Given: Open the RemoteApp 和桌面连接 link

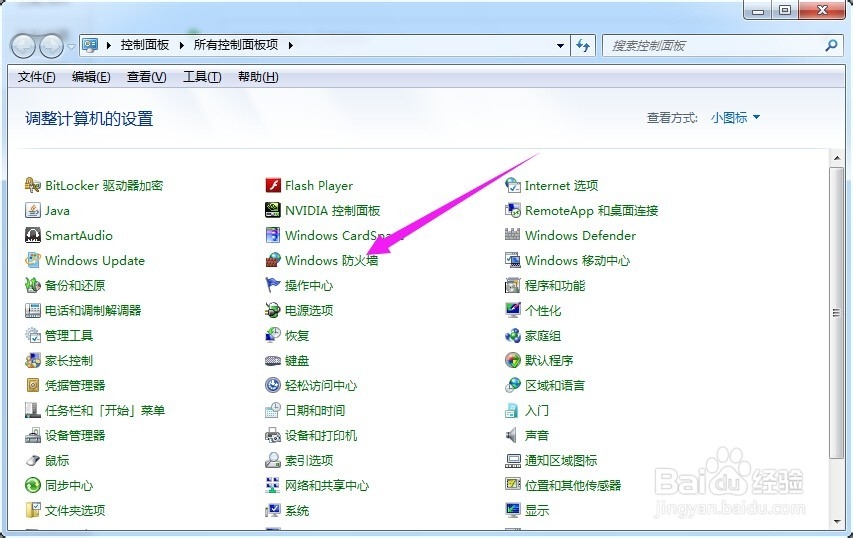Looking at the screenshot, I should coord(591,211).
